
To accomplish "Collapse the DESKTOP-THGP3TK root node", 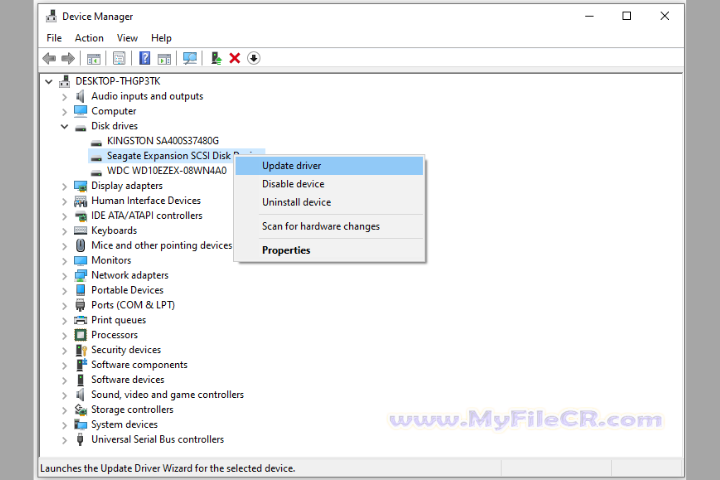I will point(49,82).
